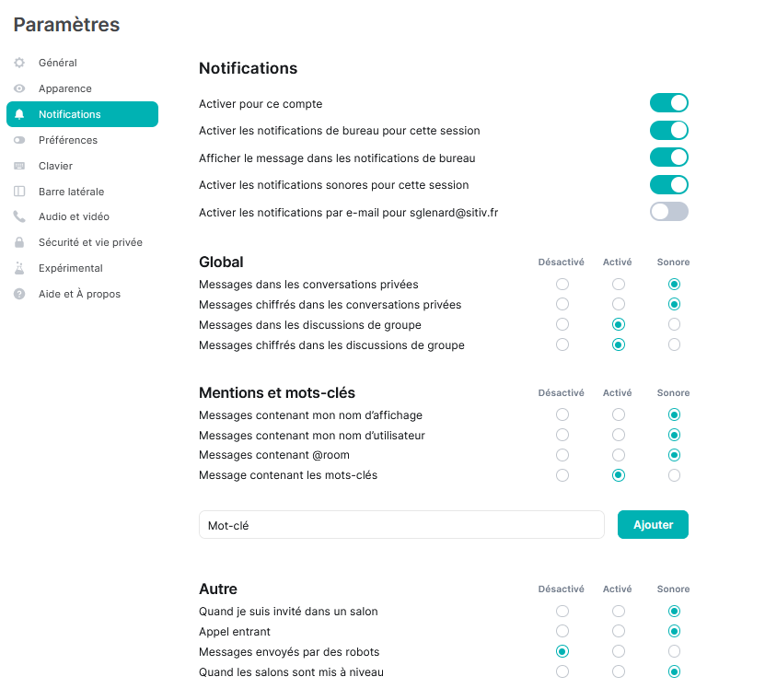This screenshot has height=700, width=765.
Task: Click the Mot-clé text field
Action: point(401,525)
